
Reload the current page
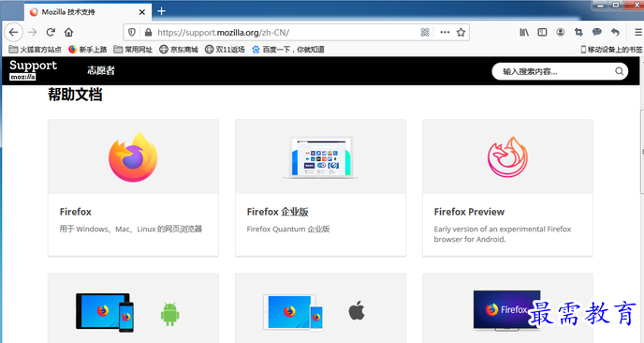(x=51, y=32)
